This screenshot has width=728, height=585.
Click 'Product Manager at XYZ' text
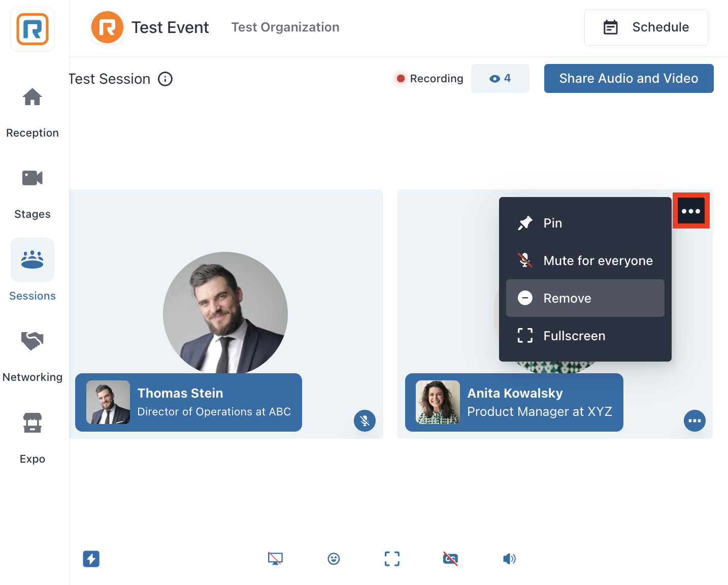540,412
